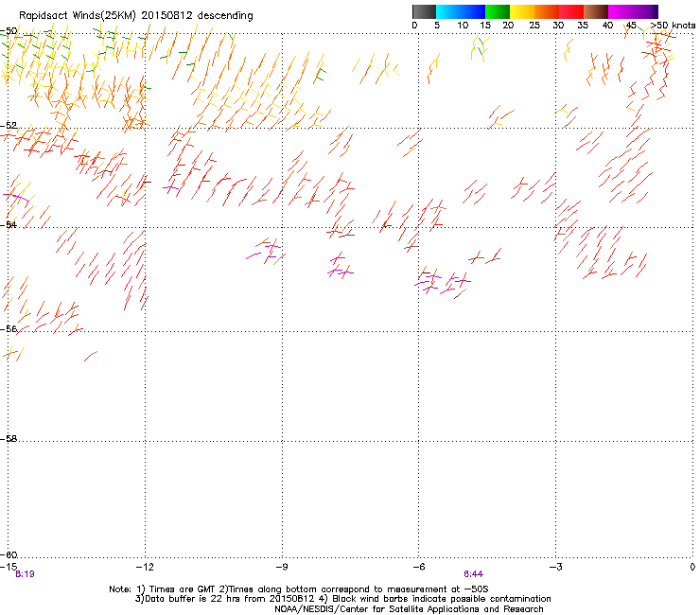Click the '>50 knots' legend label
Viewport: 700px width, 615px height.
673,25
